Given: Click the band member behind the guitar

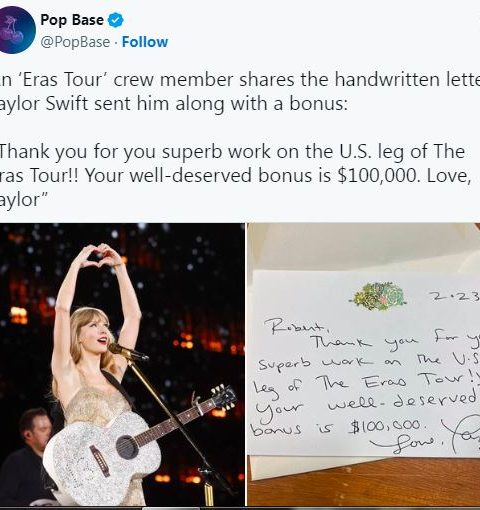Looking at the screenshot, I should (x=27, y=455).
